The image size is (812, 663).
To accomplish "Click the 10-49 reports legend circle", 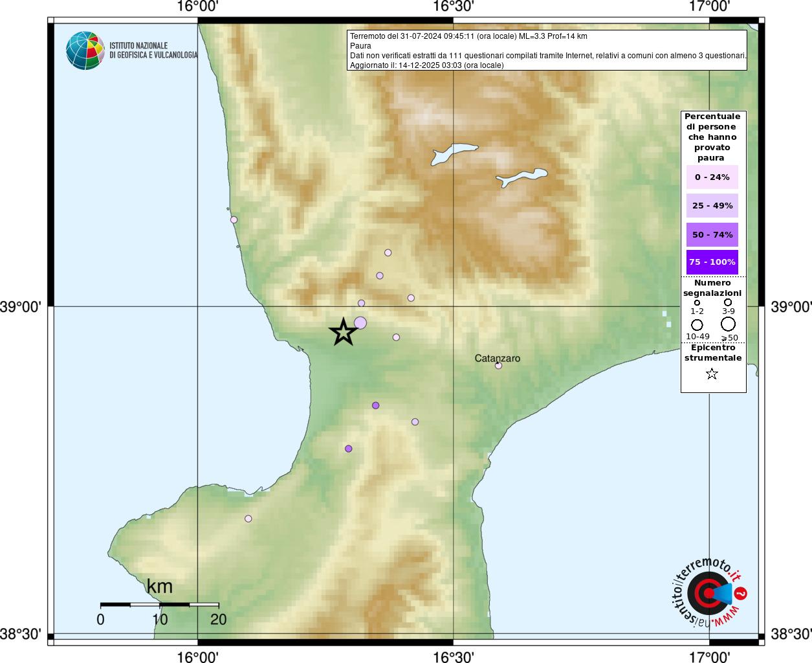I will (x=697, y=325).
